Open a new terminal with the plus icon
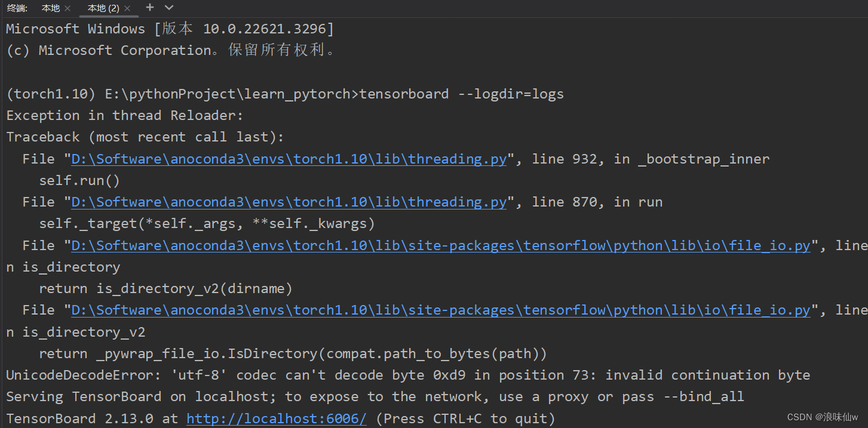This screenshot has width=868, height=428. (x=149, y=8)
